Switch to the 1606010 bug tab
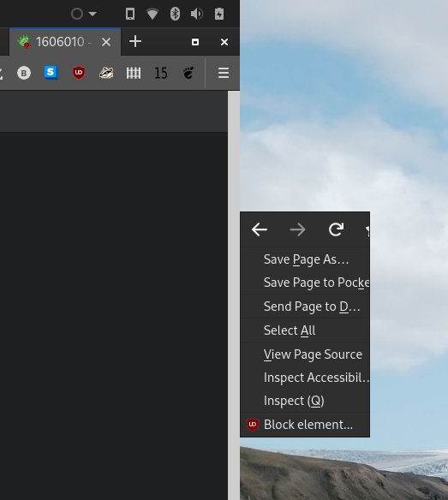Screen dimensions: 448x500 [x=65, y=42]
